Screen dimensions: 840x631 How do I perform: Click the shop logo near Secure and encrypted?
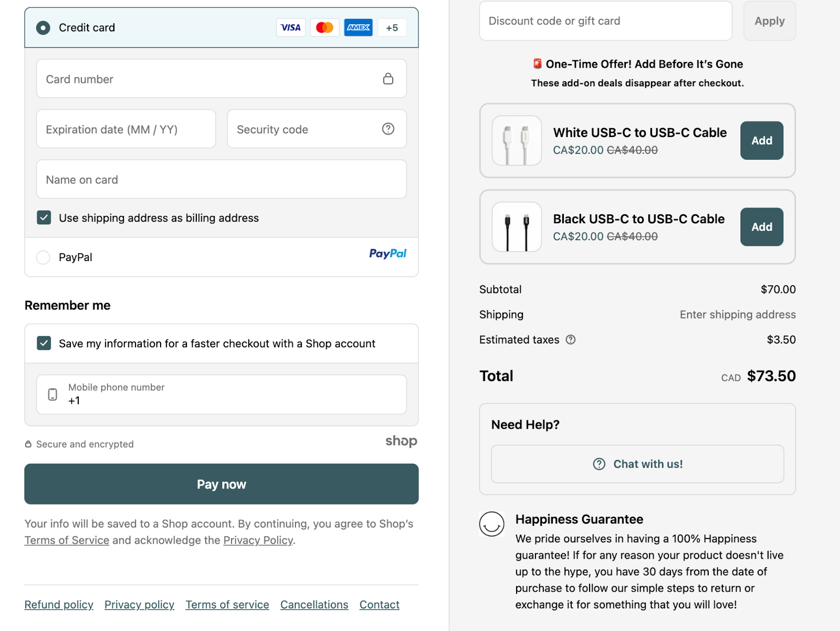[x=401, y=441]
